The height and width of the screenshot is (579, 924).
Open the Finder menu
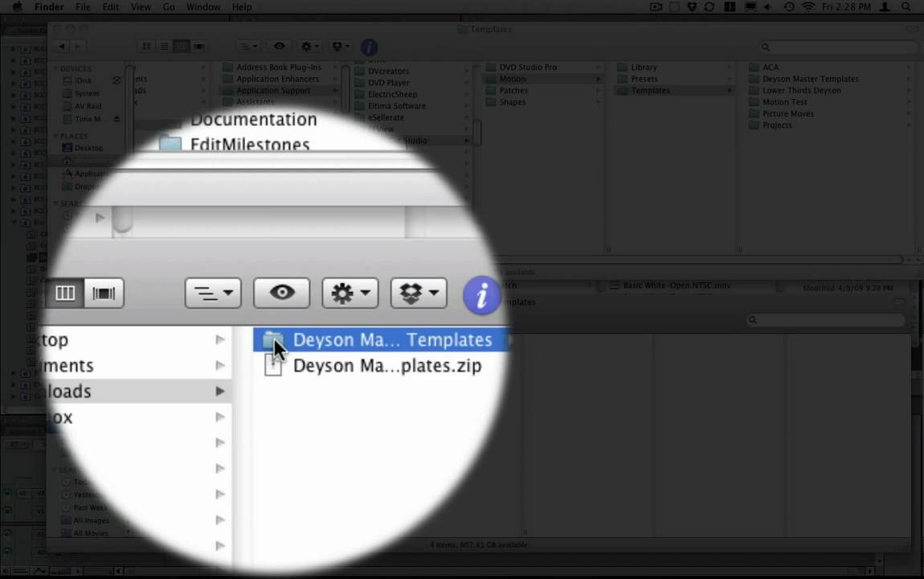pos(49,7)
